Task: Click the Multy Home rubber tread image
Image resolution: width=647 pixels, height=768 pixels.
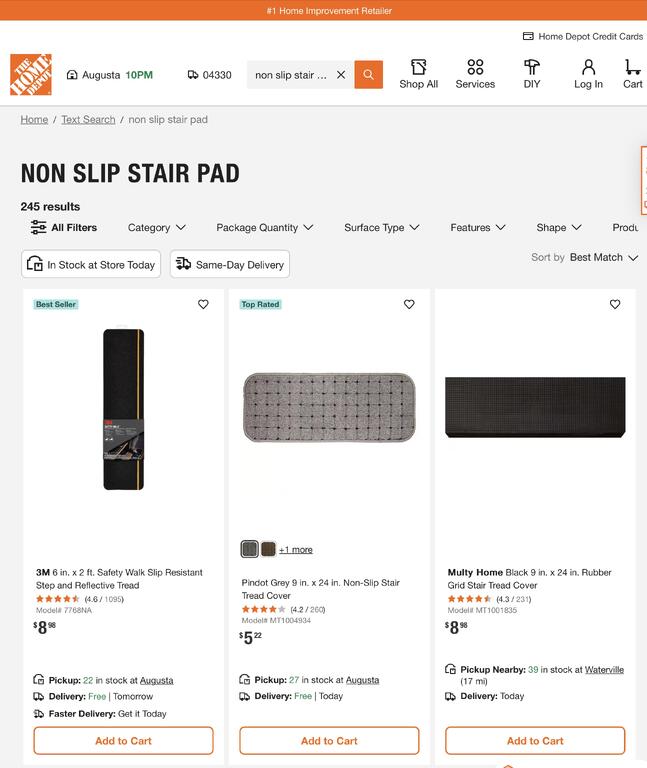Action: point(535,407)
